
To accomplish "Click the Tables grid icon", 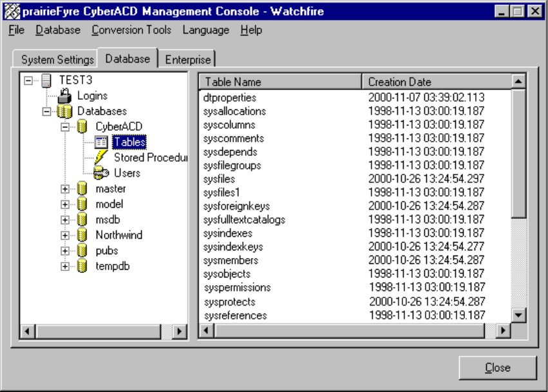I will 101,142.
